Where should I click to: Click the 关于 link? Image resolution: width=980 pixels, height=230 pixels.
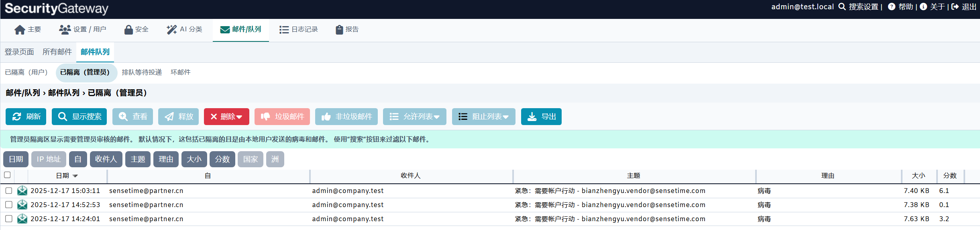(937, 7)
